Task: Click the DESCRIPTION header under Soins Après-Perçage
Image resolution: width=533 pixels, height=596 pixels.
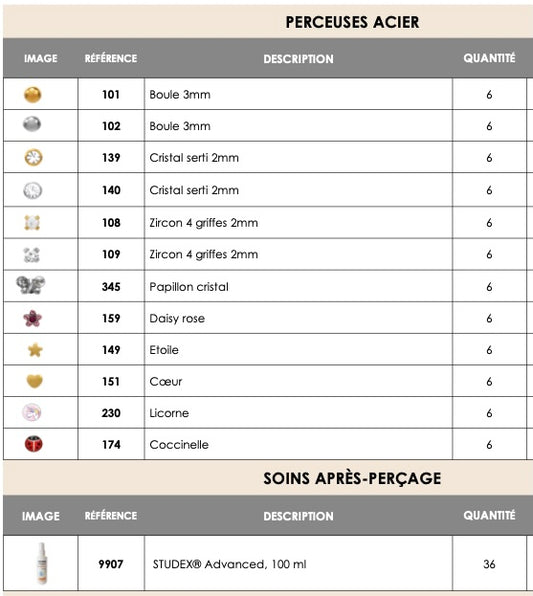Action: tap(298, 516)
